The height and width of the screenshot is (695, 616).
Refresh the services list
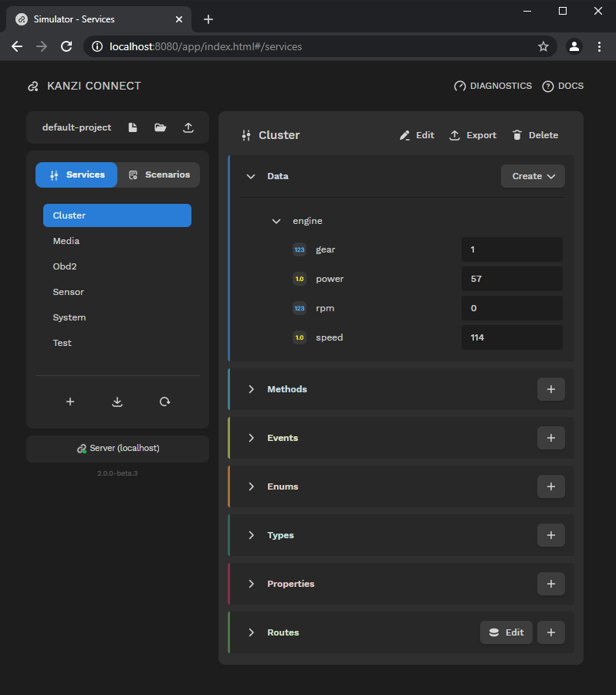[164, 402]
